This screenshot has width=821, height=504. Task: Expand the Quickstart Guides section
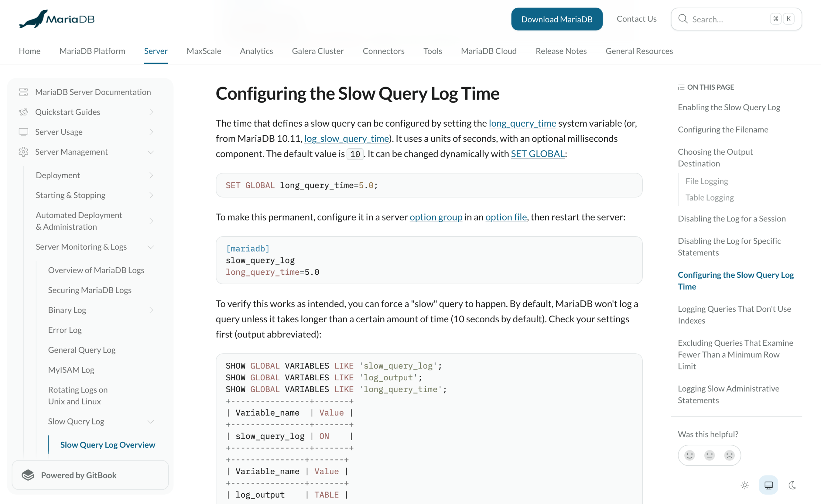(x=151, y=112)
